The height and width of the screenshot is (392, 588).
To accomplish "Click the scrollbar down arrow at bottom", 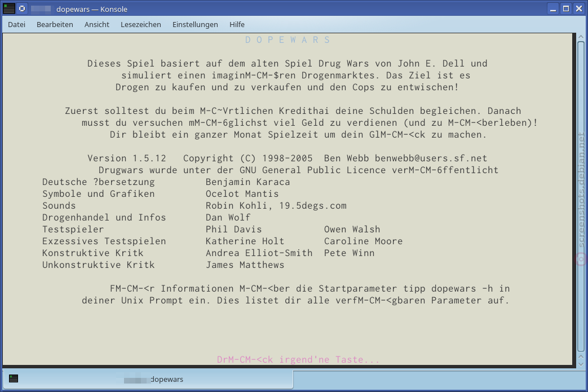I will tap(581, 364).
